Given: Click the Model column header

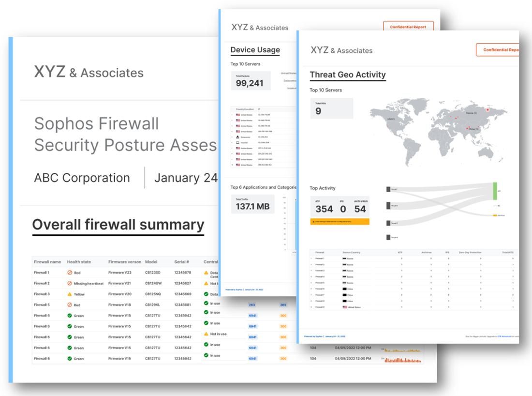Looking at the screenshot, I should (x=151, y=262).
